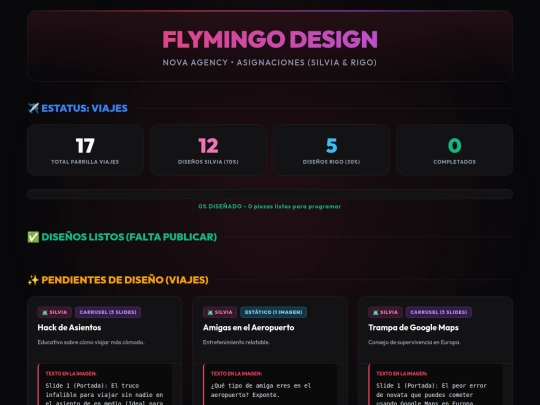Click Texto en la imagen label in Amigas card
This screenshot has height=405, width=540.
point(236,374)
